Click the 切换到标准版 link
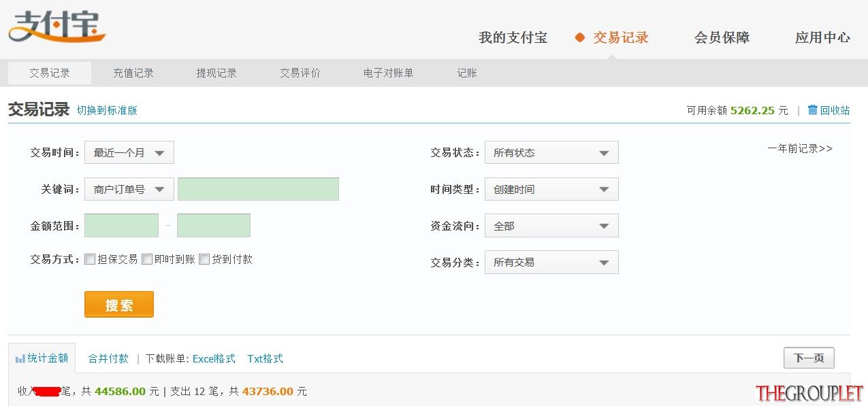 tap(107, 110)
